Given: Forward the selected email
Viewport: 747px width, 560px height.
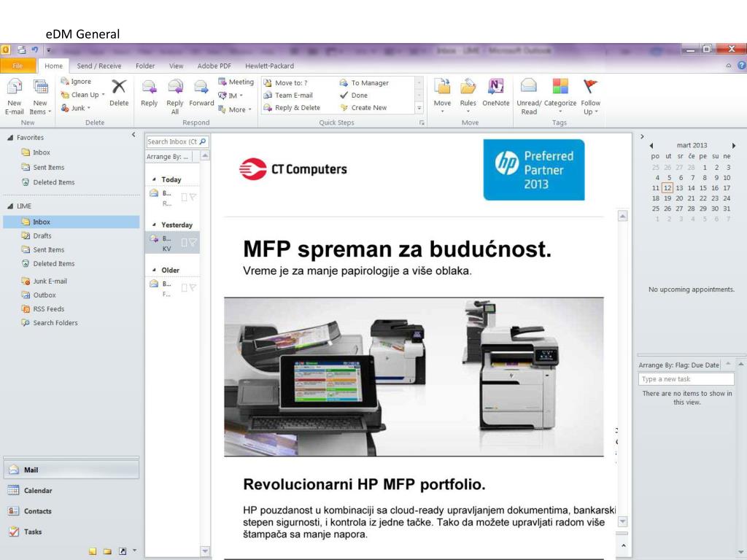Looking at the screenshot, I should point(201,93).
